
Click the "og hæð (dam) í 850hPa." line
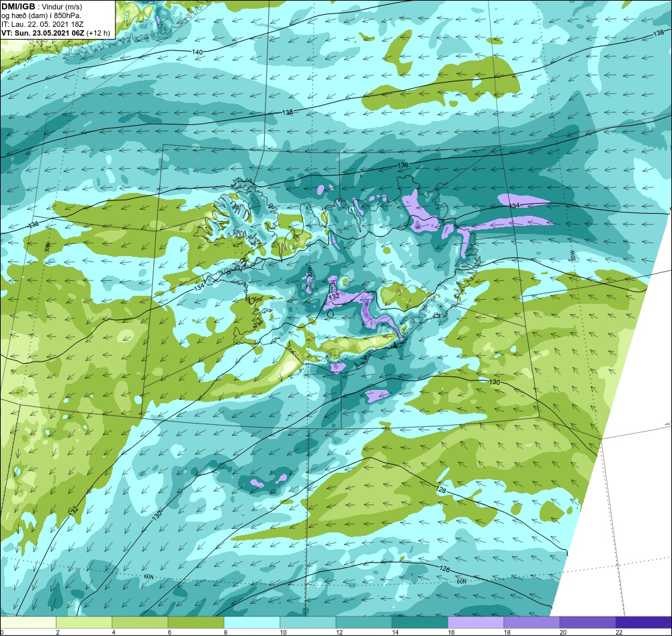[x=41, y=16]
